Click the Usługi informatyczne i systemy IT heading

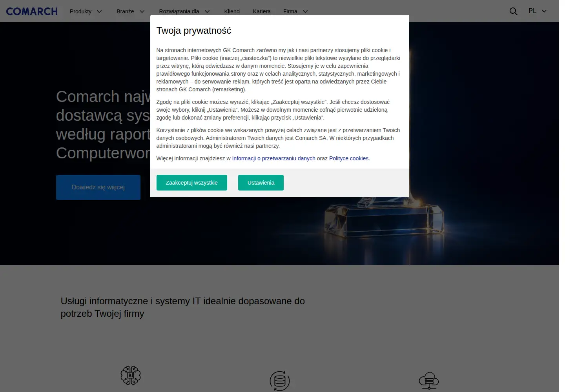coord(183,307)
